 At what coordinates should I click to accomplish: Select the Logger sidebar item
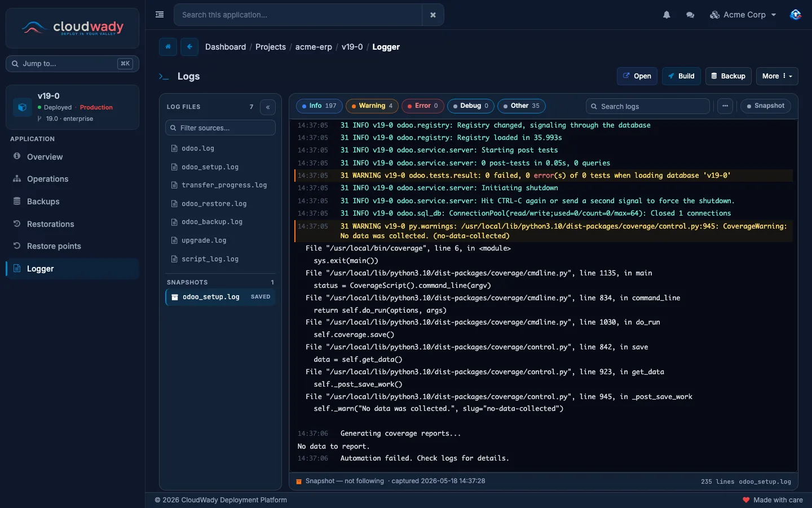[x=72, y=269]
